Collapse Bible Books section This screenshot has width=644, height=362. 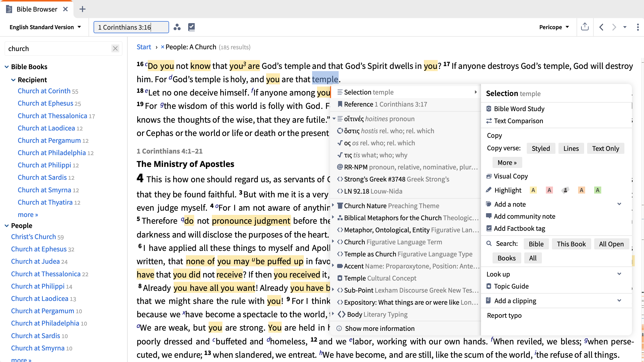pyautogui.click(x=7, y=67)
